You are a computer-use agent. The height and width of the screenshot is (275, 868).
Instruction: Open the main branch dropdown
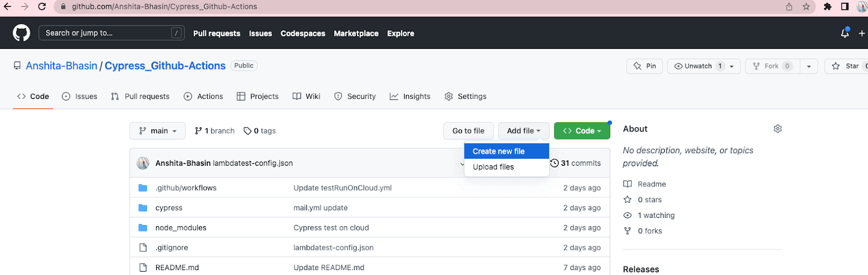point(157,131)
